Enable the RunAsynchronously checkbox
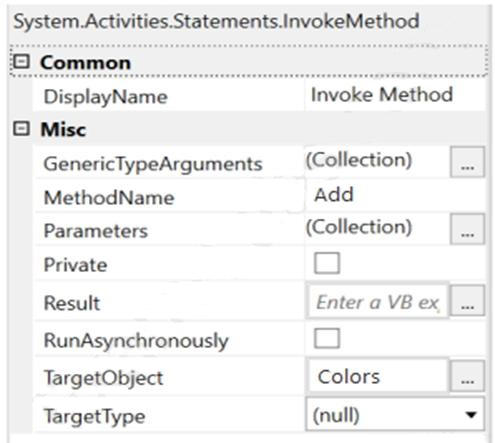 coord(327,338)
